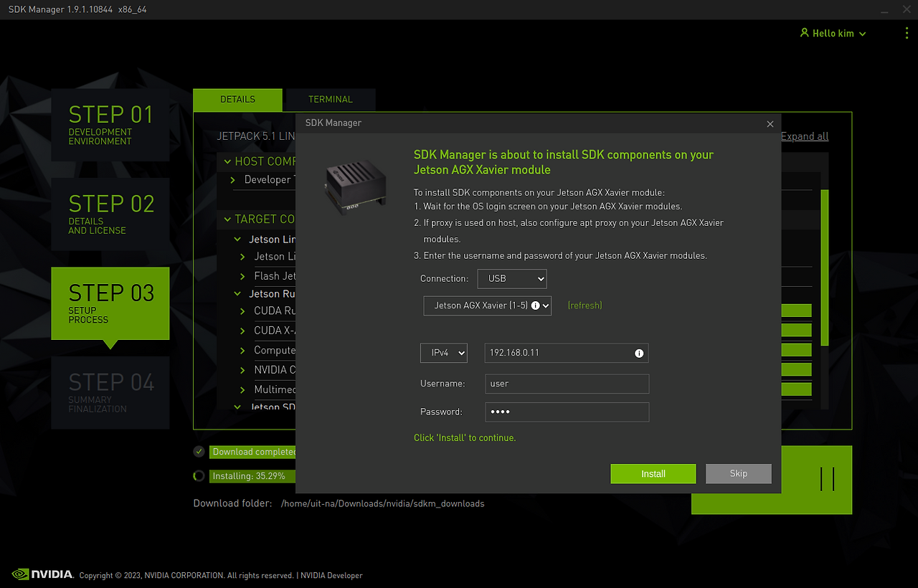Switch to the TERMINAL tab
Image resolution: width=918 pixels, height=588 pixels.
point(331,100)
